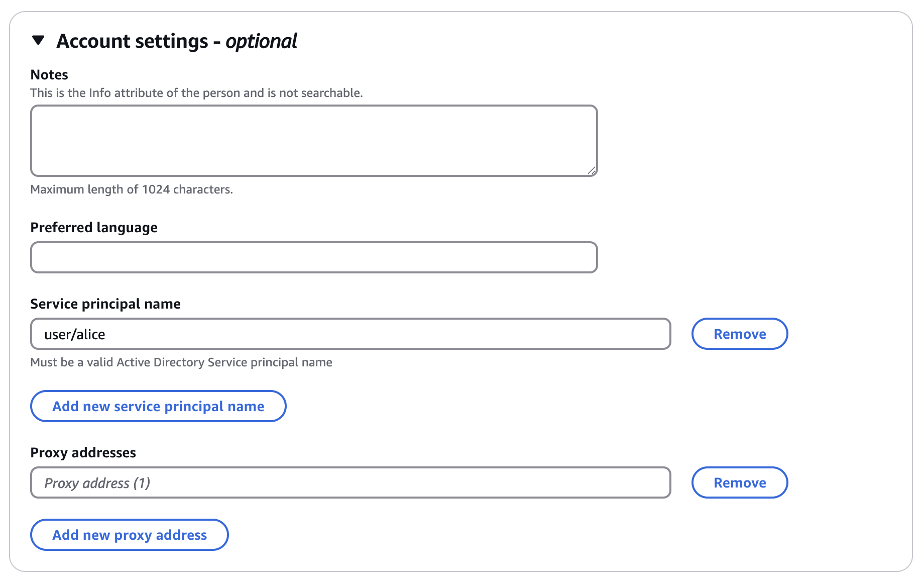Focus the Notes text area
This screenshot has height=584, width=924.
click(313, 141)
